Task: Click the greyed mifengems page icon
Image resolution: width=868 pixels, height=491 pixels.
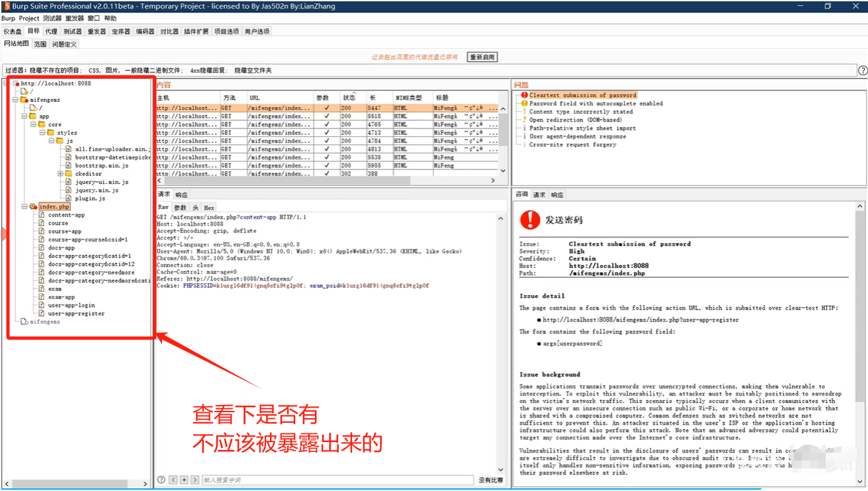Action: [x=24, y=322]
